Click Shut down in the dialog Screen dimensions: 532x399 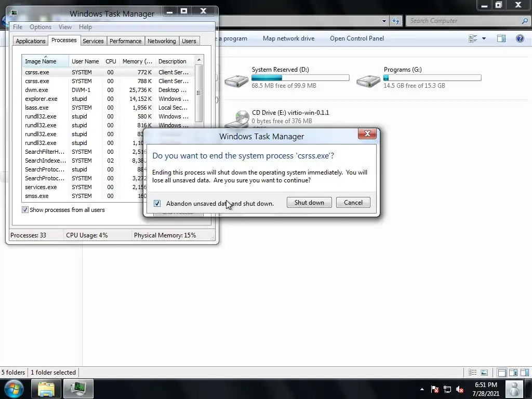coord(309,203)
